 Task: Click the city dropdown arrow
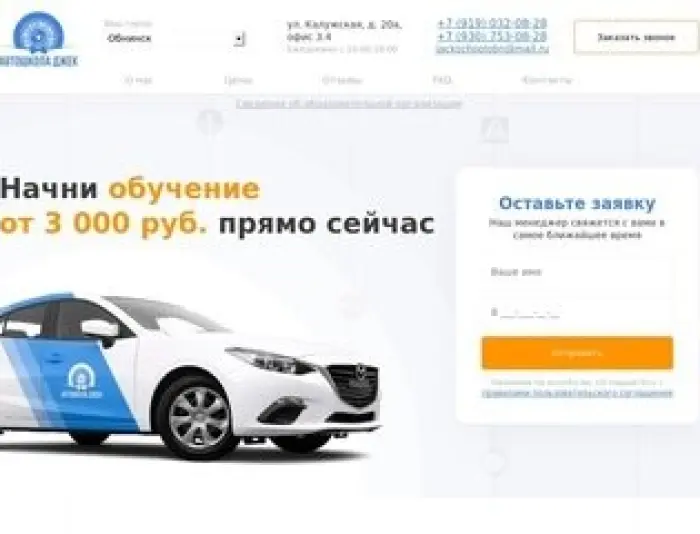coord(239,39)
